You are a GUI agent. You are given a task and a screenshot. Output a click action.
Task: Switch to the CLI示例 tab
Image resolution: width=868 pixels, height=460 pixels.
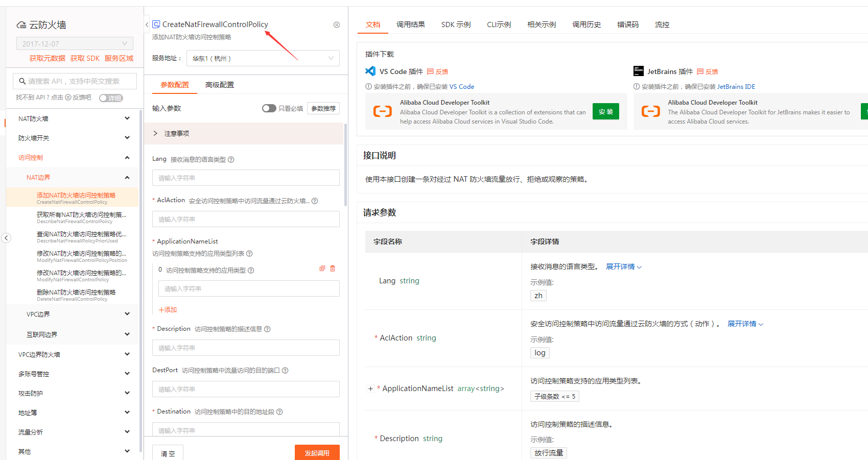[x=499, y=25]
